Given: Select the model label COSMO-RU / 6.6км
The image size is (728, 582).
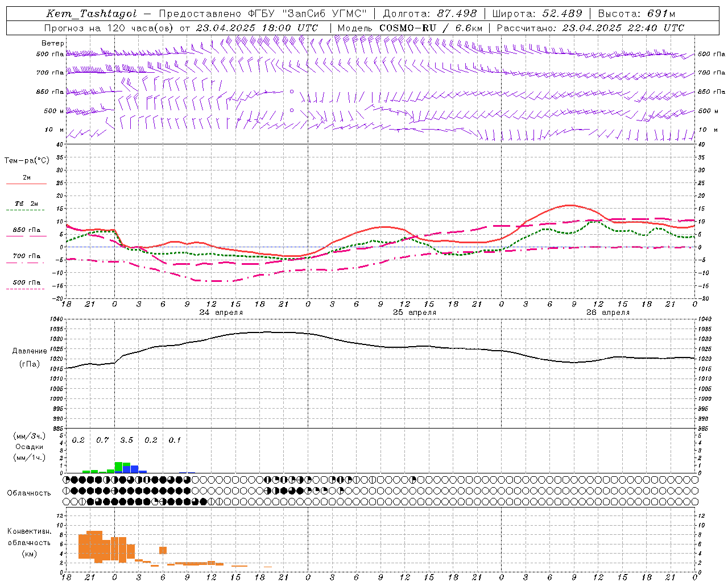Looking at the screenshot, I should tap(431, 28).
